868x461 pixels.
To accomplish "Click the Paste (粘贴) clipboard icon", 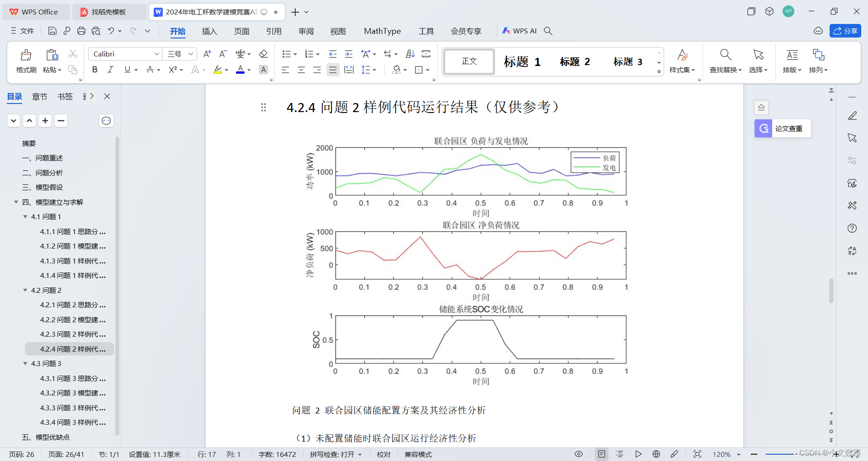I will (52, 55).
